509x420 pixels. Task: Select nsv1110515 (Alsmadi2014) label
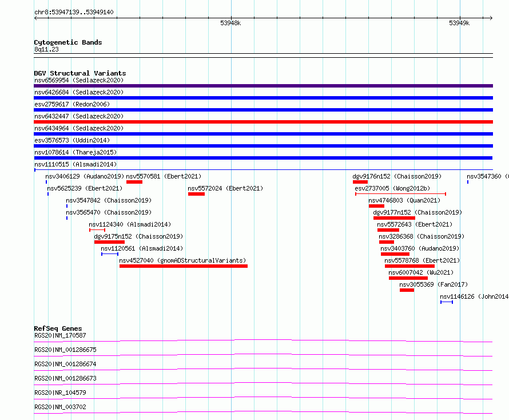(75, 164)
